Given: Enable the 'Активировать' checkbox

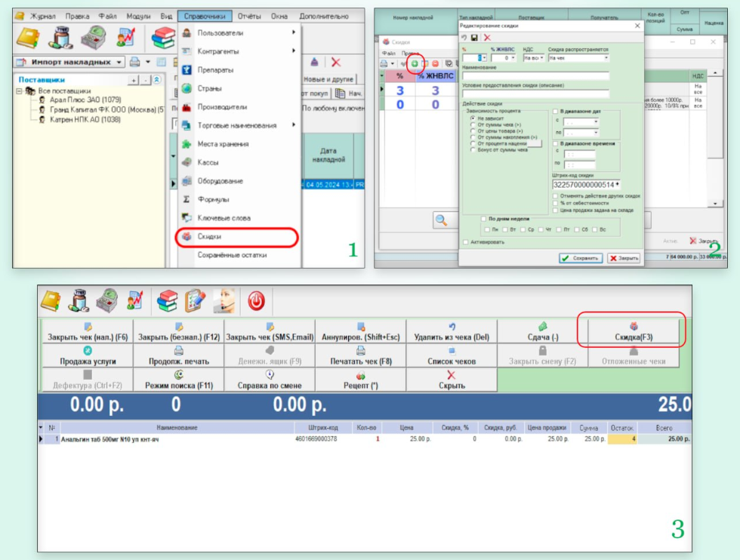Looking at the screenshot, I should click(465, 242).
